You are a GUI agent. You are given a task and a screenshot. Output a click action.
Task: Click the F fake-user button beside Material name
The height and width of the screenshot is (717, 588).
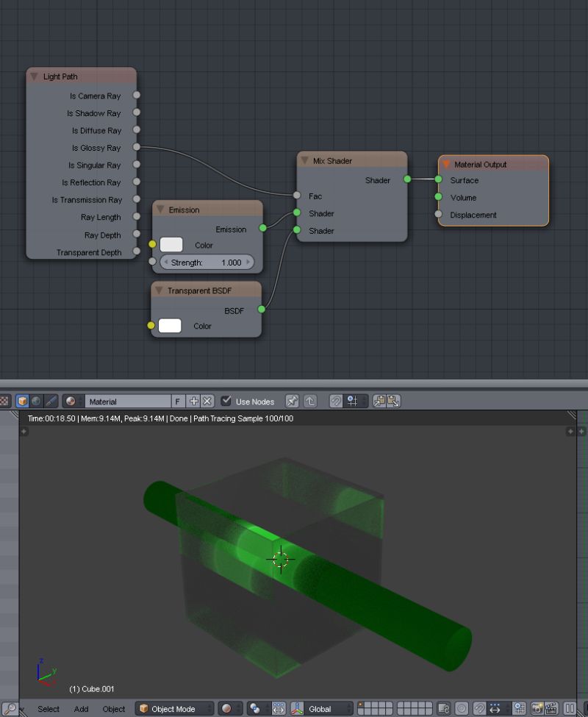pyautogui.click(x=179, y=401)
